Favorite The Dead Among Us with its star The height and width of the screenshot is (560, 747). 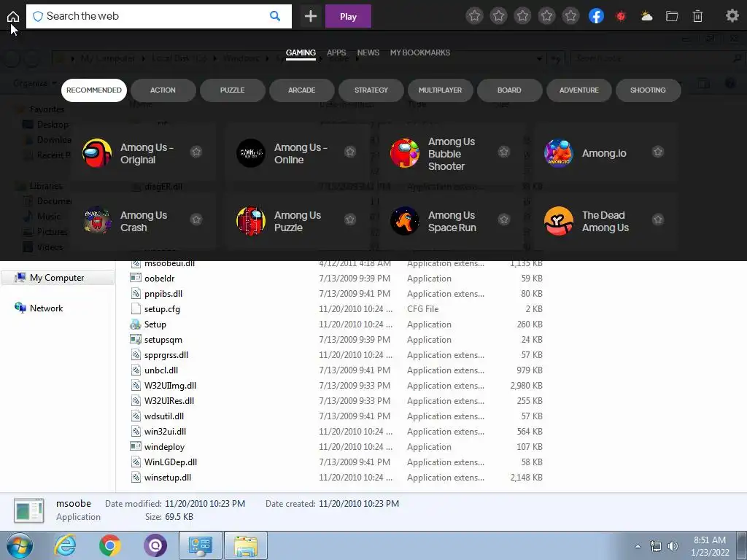[658, 219]
